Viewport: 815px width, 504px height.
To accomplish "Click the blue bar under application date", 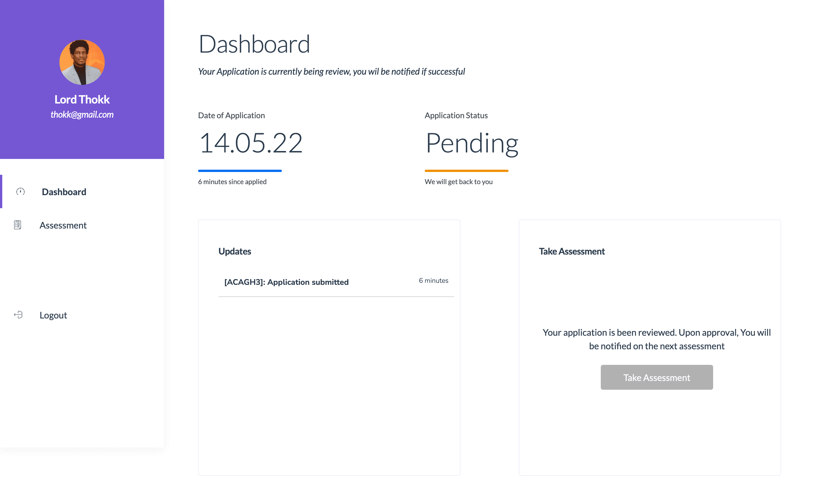I will [240, 171].
